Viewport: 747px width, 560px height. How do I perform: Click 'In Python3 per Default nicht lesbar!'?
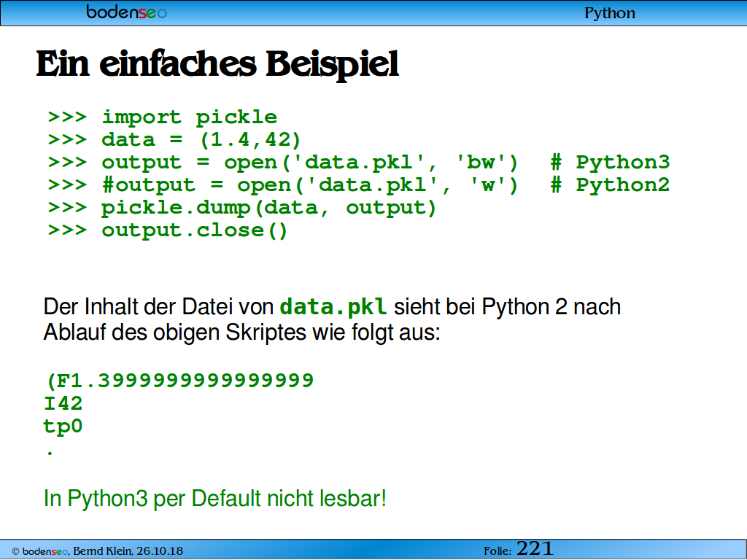(x=215, y=499)
